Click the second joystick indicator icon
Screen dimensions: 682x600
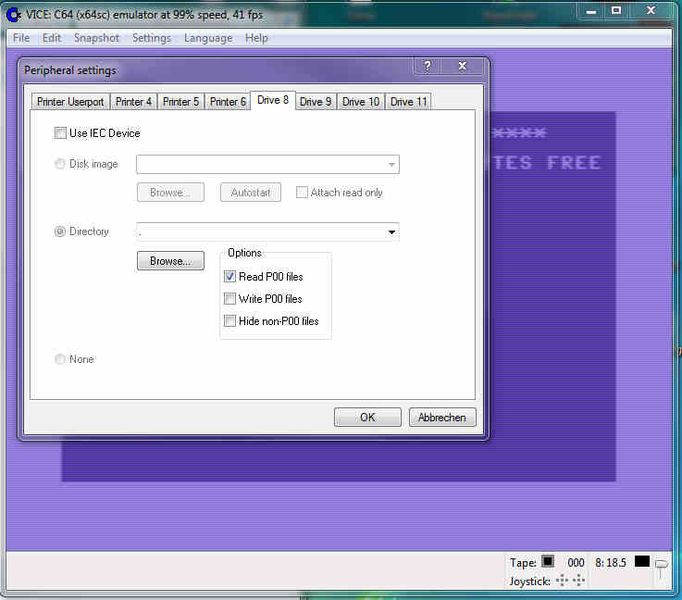coord(579,580)
